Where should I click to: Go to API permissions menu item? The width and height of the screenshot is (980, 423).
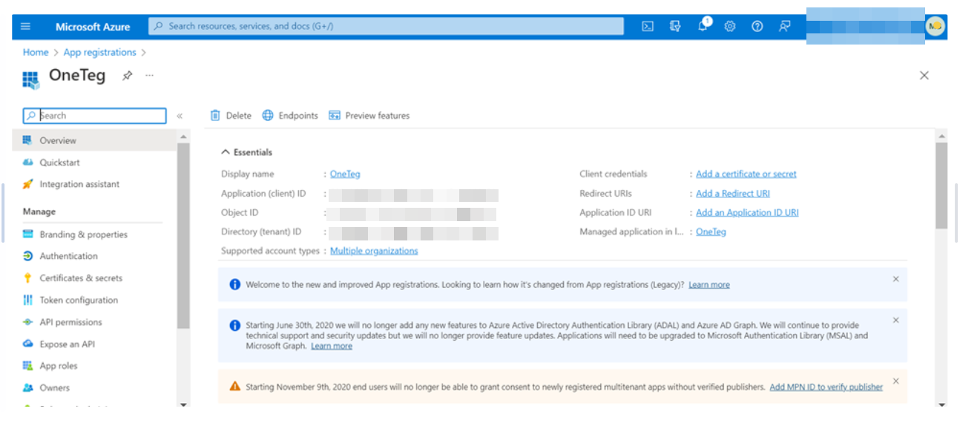(70, 322)
